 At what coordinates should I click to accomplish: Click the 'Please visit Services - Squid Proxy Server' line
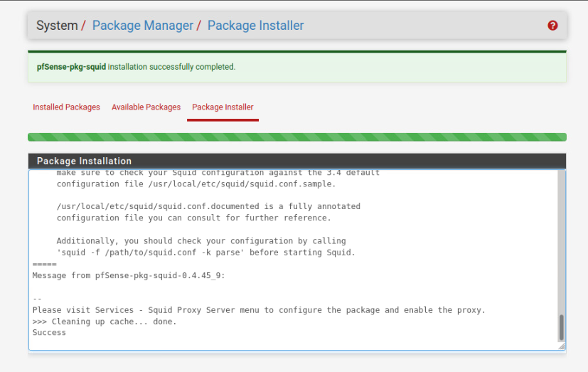259,310
